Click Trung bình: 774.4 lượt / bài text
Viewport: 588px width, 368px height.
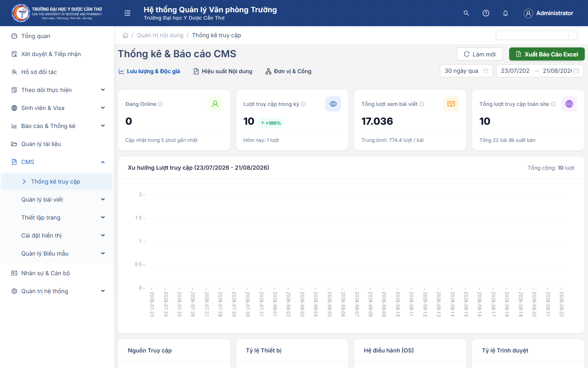click(x=392, y=140)
